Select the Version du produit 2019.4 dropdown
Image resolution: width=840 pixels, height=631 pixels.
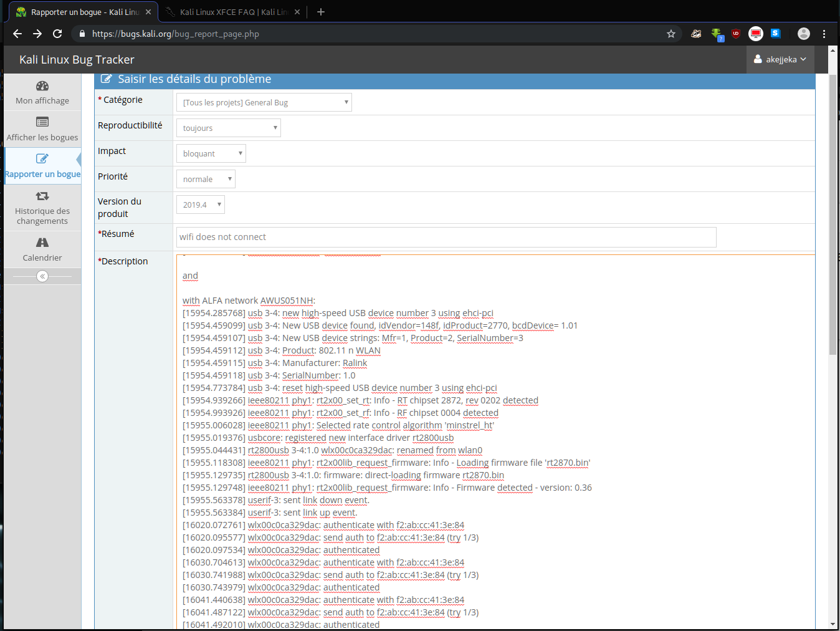(x=201, y=205)
